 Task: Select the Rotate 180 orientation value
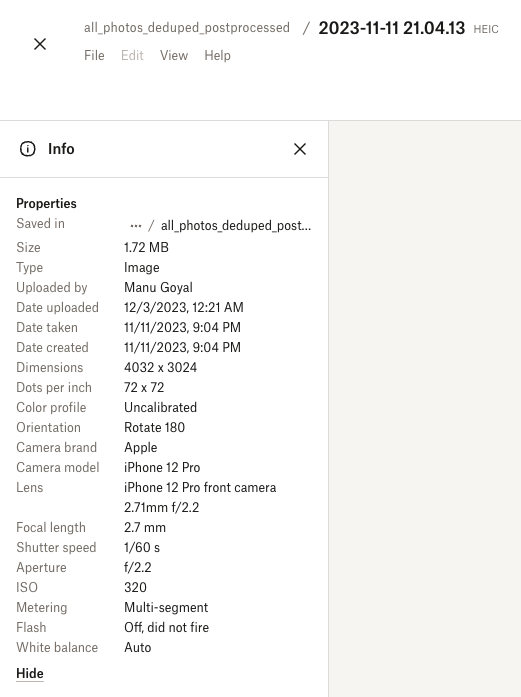point(154,427)
